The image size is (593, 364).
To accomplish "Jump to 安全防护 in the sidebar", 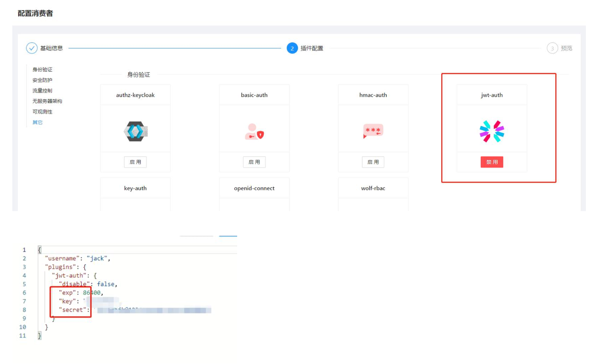I will pyautogui.click(x=42, y=80).
